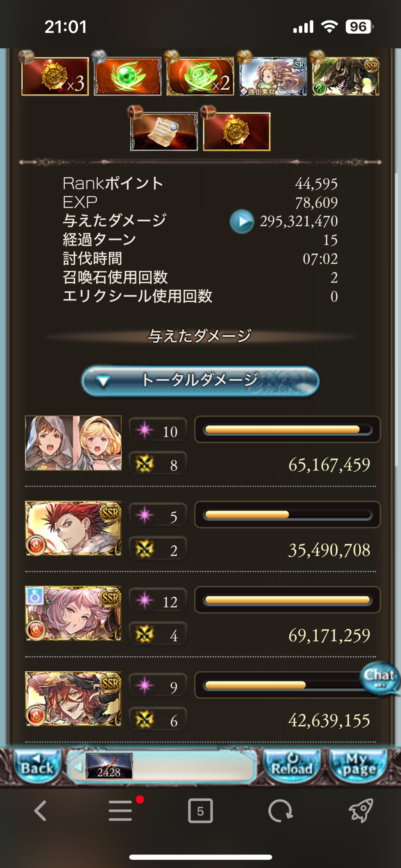The image size is (401, 868).
Task: Open the browser tabs counter showing 5
Action: pos(200,811)
